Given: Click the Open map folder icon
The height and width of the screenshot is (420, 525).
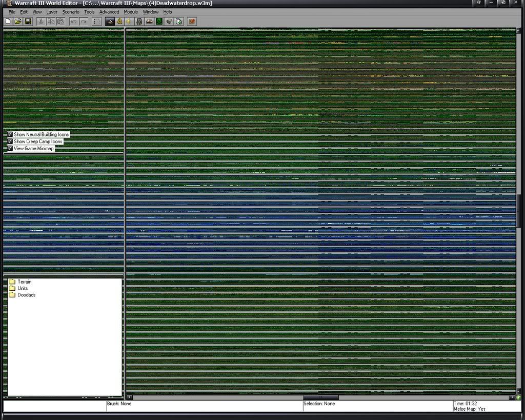Looking at the screenshot, I should coord(18,22).
